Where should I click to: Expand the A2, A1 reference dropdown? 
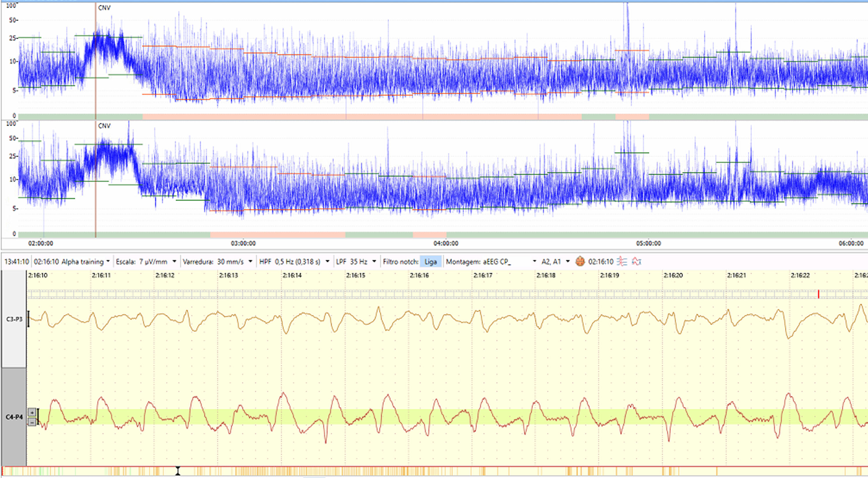tap(568, 262)
